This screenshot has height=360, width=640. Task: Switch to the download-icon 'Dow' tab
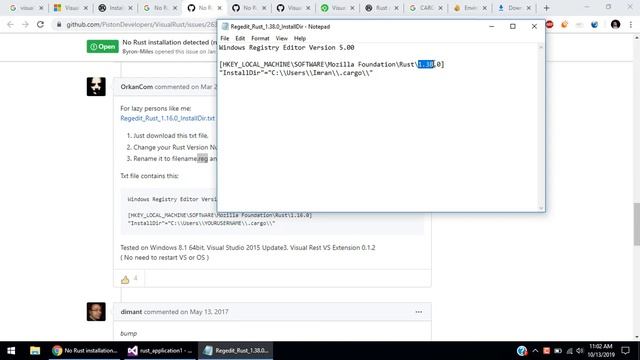tap(513, 8)
